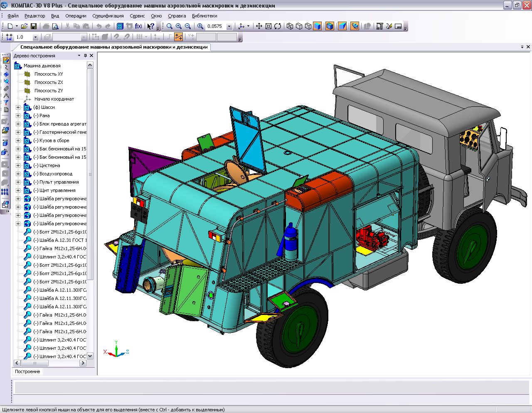This screenshot has height=413, width=532.
Task: Click the Variables f(x) icon
Action: (139, 26)
